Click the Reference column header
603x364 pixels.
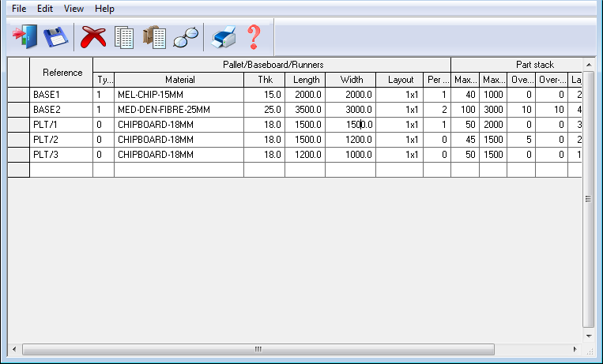click(62, 73)
